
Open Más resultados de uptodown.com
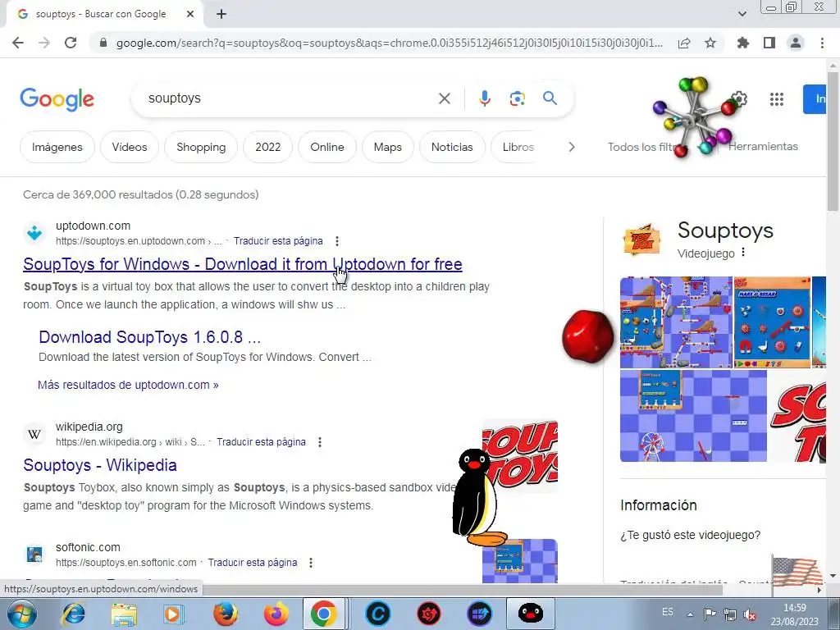[128, 385]
